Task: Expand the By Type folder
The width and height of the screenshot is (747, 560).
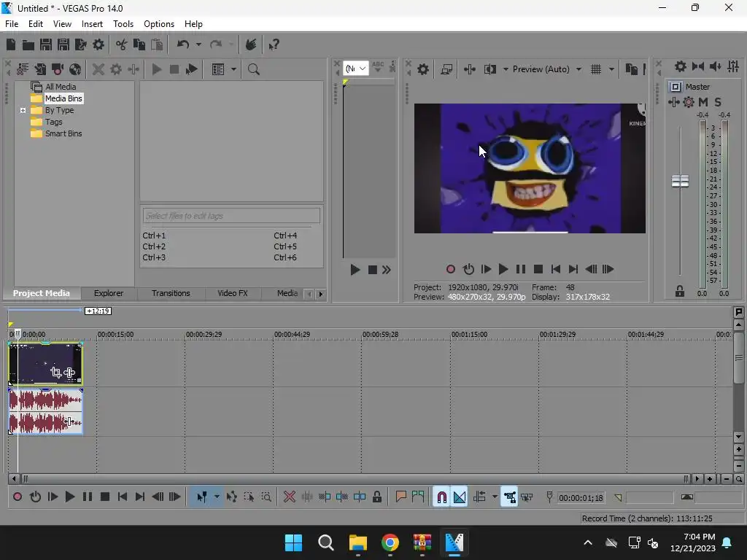Action: coord(23,111)
